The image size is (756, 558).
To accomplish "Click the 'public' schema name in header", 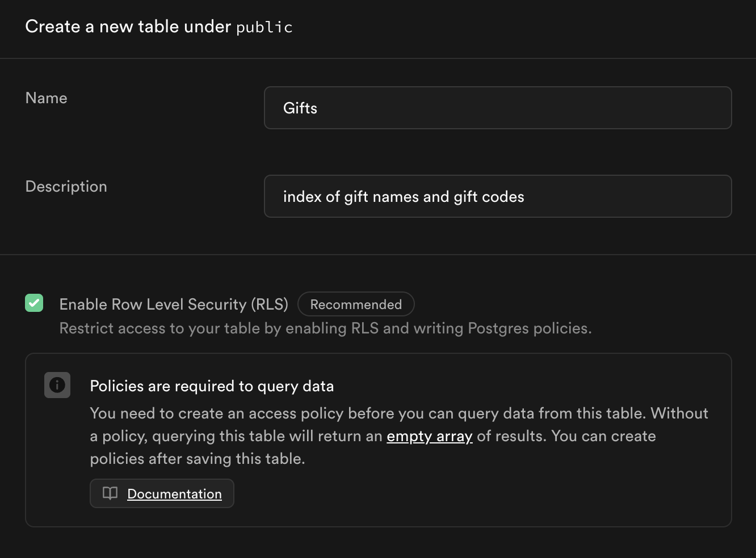I will 264,27.
